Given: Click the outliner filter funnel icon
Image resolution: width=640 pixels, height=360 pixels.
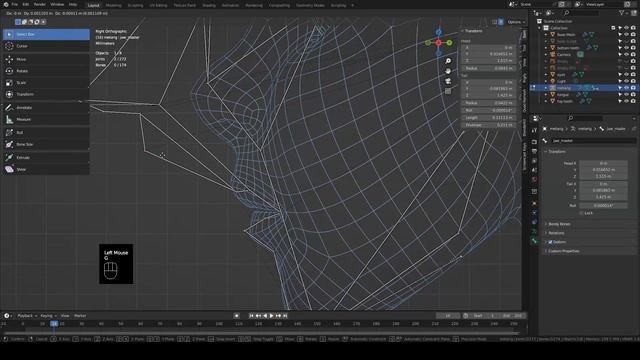Looking at the screenshot, I should point(622,13).
